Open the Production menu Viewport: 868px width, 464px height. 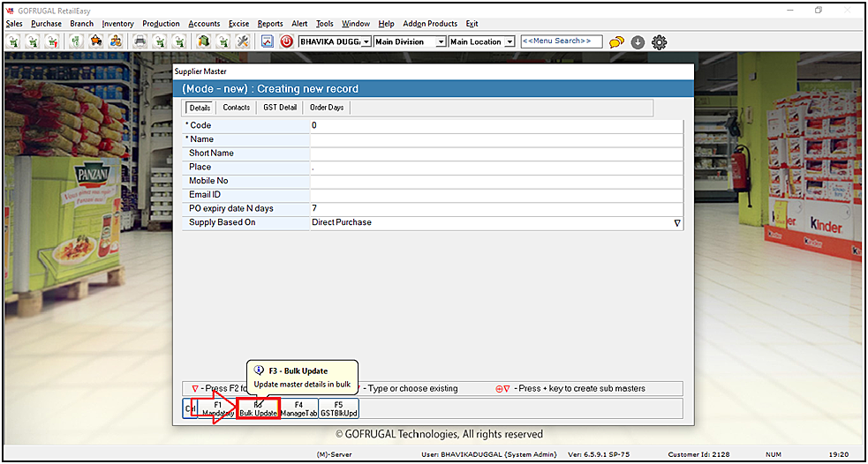161,24
